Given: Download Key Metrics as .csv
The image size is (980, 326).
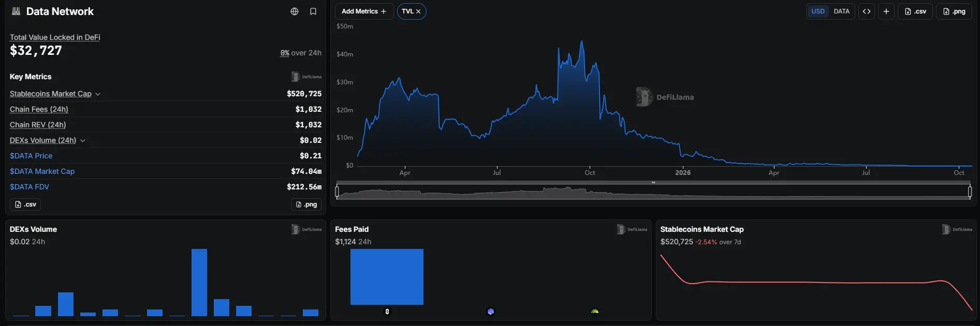Looking at the screenshot, I should tap(25, 204).
